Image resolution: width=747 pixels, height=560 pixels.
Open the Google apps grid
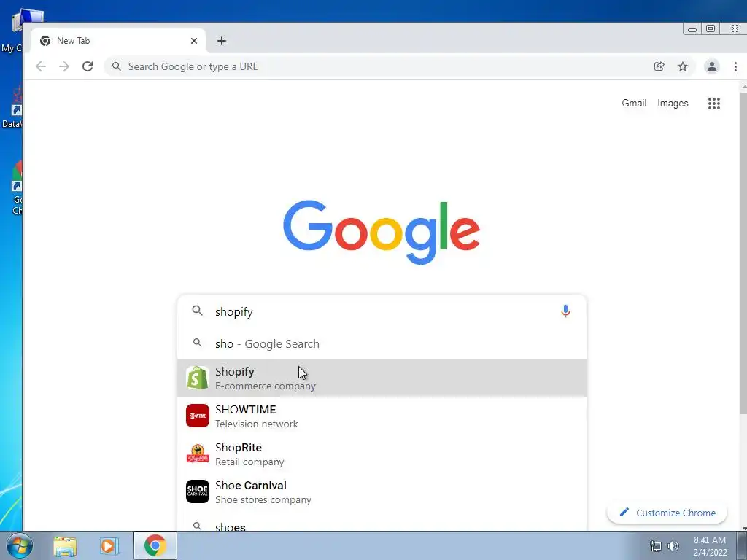coord(713,104)
